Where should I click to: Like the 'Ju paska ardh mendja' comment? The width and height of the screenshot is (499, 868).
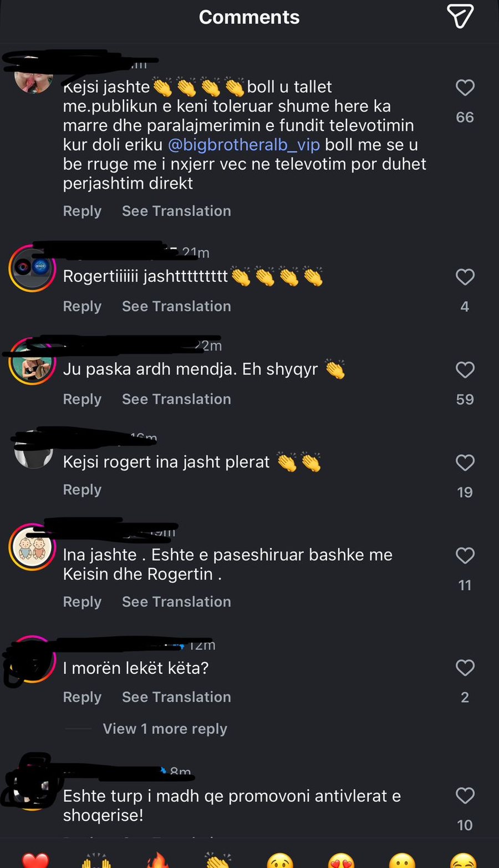click(465, 370)
